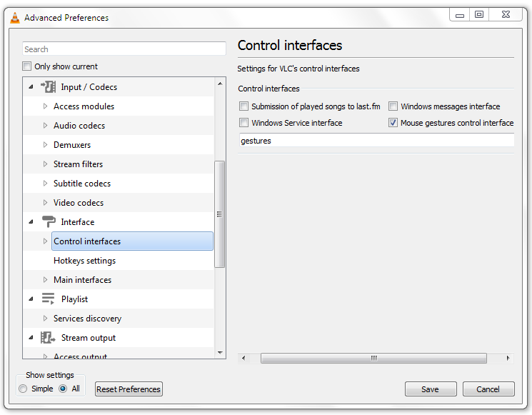Enable Only show current checkbox
532x415 pixels.
(27, 66)
